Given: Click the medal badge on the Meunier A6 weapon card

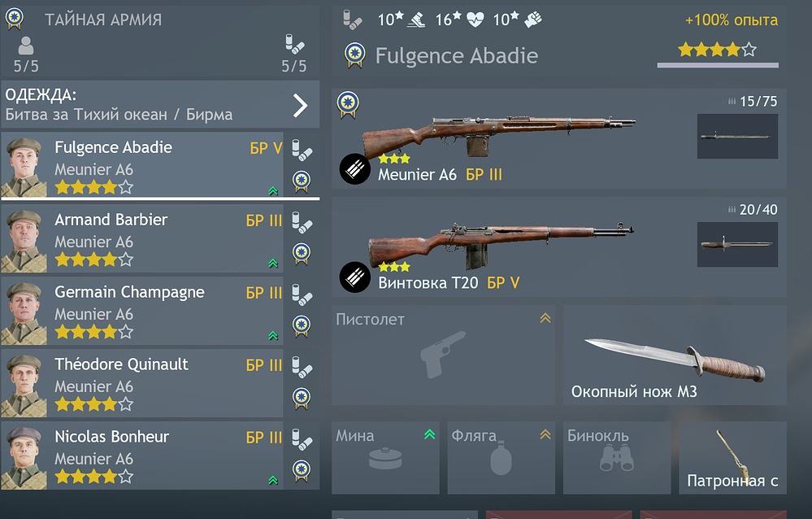Looking at the screenshot, I should coord(348,105).
